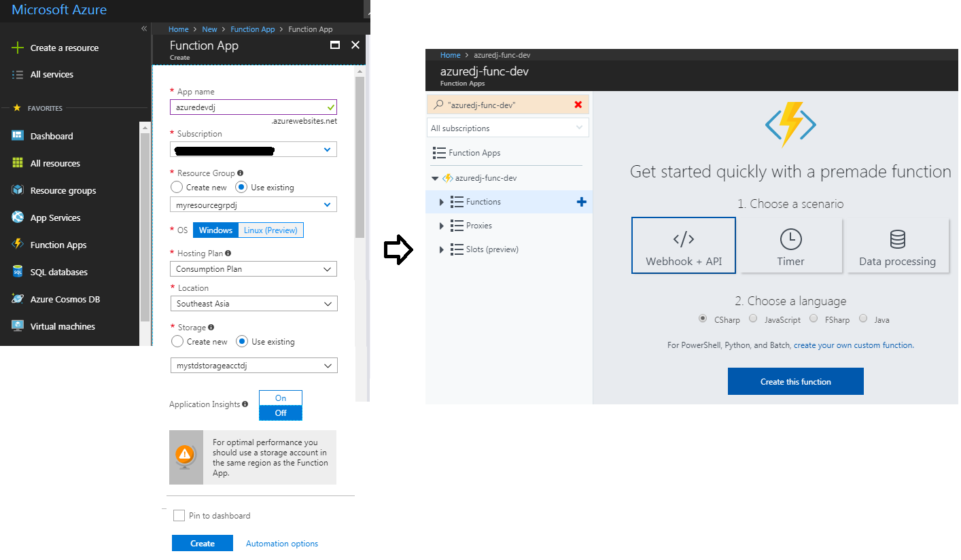Select the Timer scenario tile
The height and width of the screenshot is (560, 961).
tap(790, 245)
